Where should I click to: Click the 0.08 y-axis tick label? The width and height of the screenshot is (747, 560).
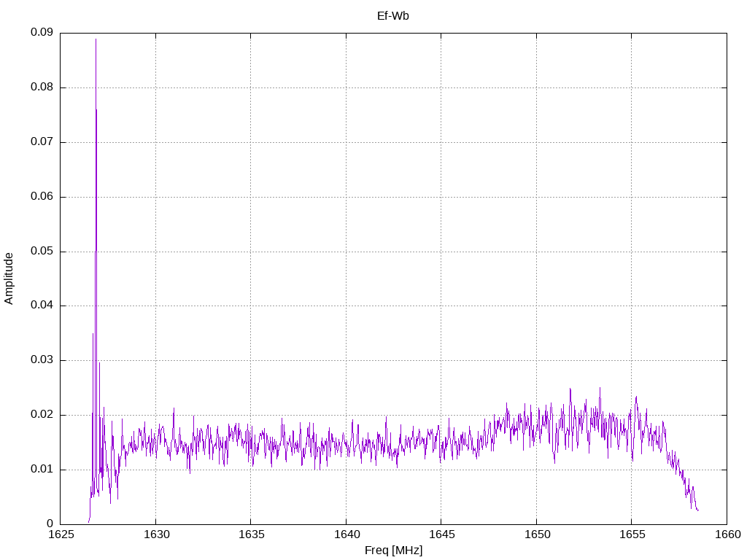coord(42,87)
